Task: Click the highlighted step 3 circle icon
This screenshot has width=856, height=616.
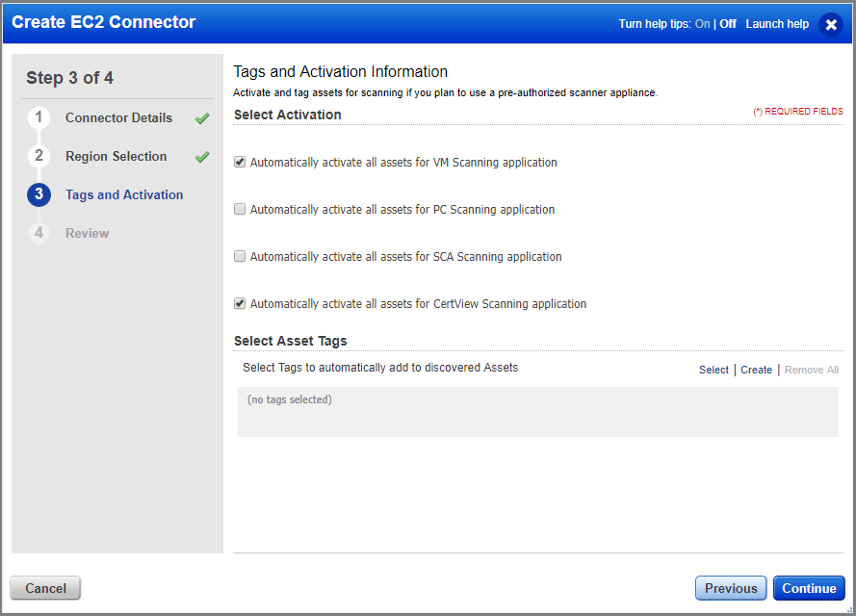Action: pos(39,193)
